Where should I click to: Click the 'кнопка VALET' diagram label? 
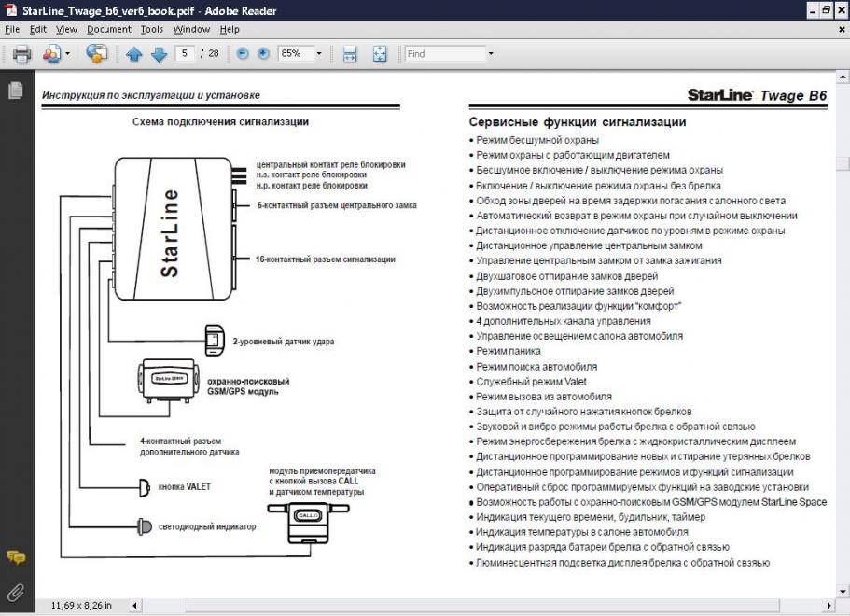point(185,487)
